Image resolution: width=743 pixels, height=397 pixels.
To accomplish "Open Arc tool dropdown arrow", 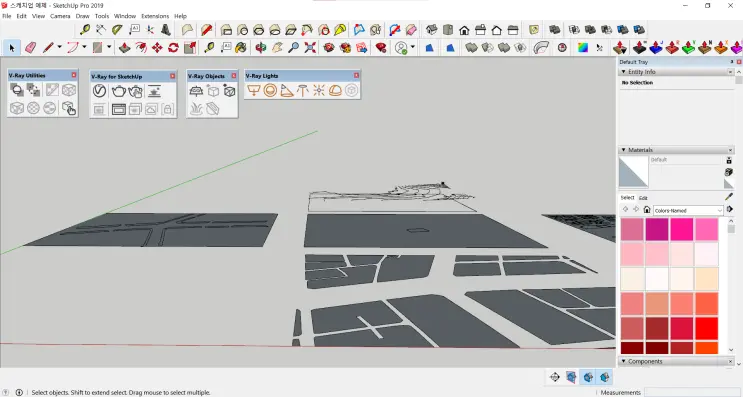I will point(84,47).
